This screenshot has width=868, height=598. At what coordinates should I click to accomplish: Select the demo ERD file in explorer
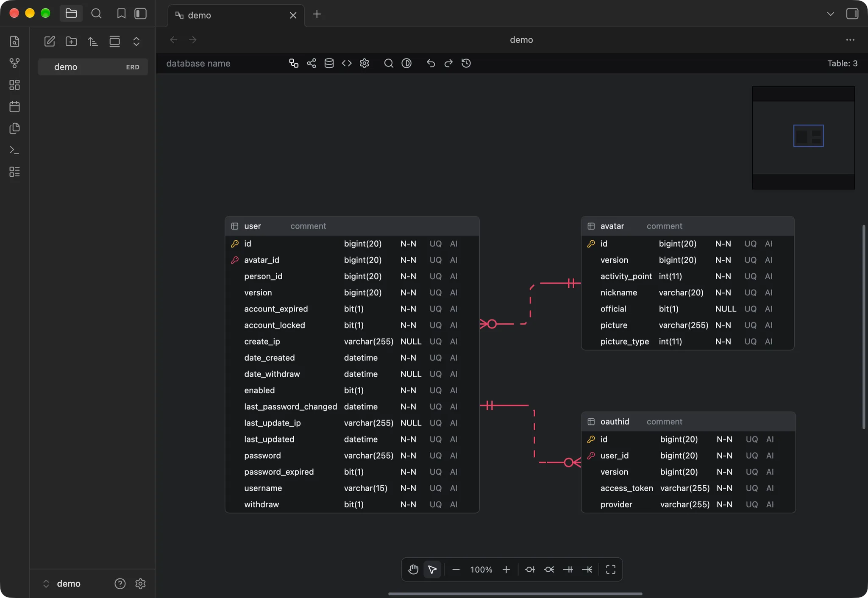point(93,67)
